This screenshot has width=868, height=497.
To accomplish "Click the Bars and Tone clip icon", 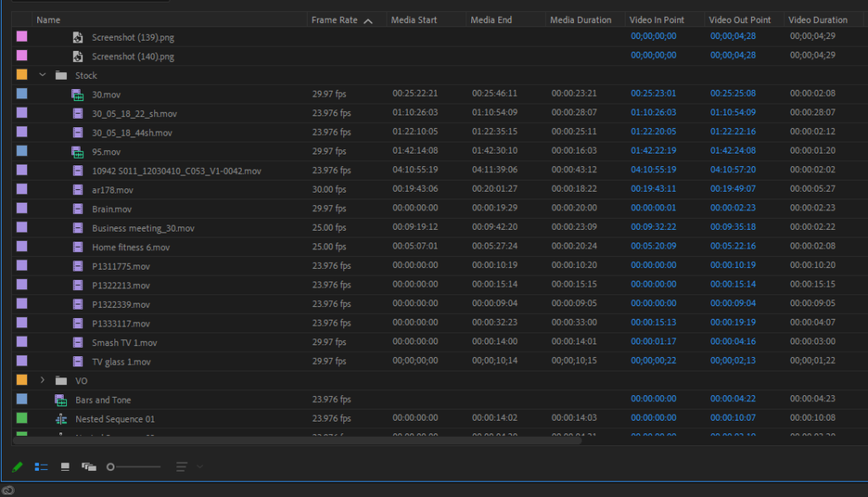I will pyautogui.click(x=61, y=400).
